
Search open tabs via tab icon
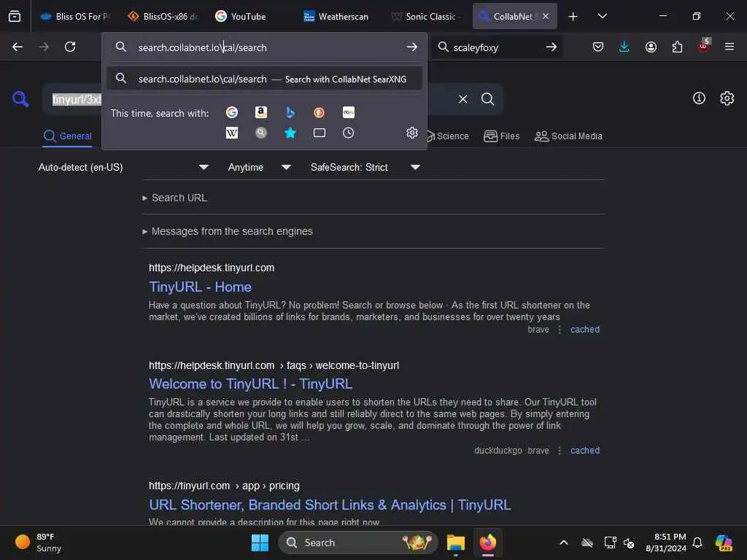click(320, 133)
